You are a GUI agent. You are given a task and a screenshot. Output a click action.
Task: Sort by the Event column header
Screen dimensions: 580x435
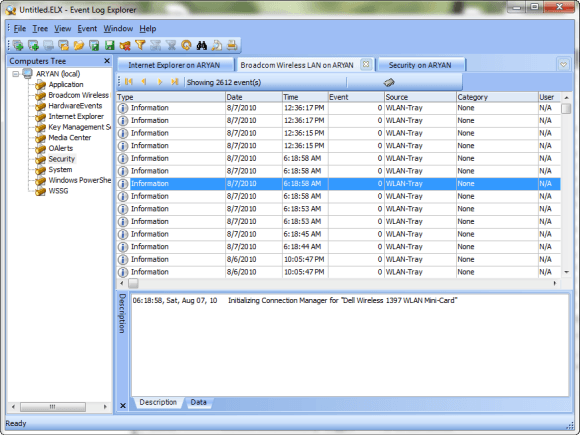(356, 97)
